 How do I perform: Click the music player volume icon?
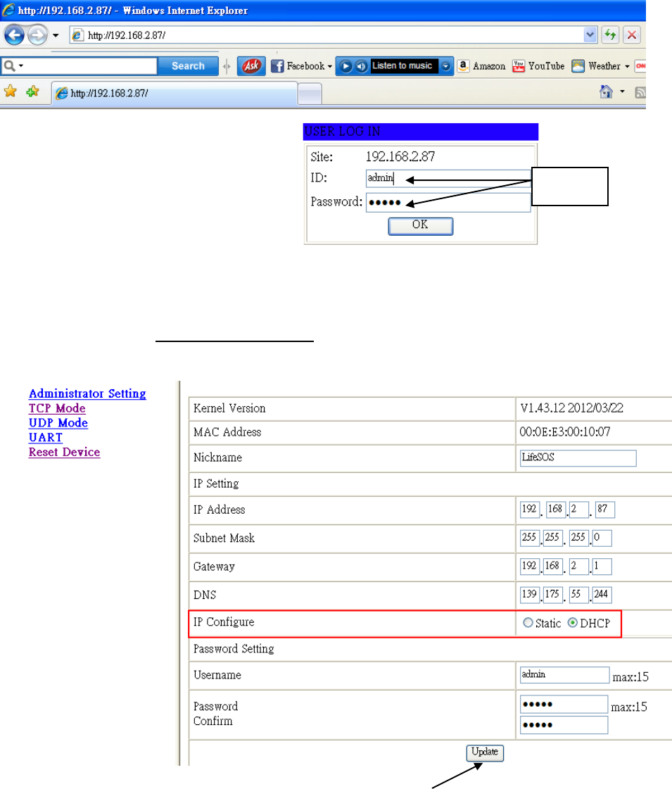(361, 66)
